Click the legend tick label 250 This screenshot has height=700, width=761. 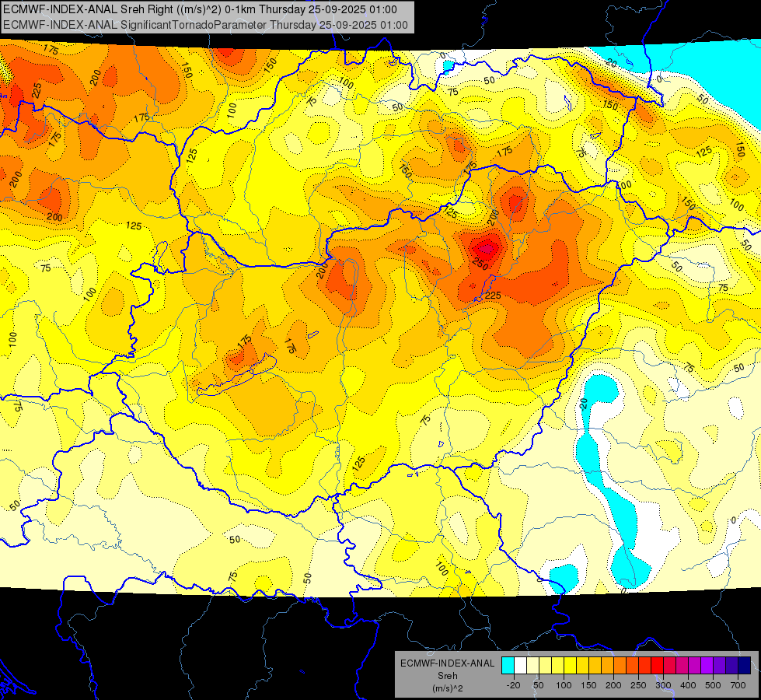tap(638, 685)
